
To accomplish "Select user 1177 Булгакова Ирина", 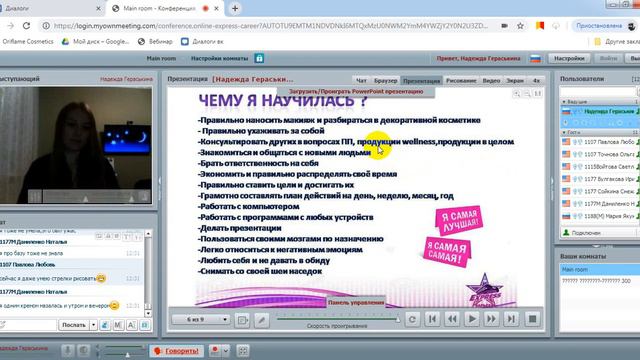I will coord(600,179).
